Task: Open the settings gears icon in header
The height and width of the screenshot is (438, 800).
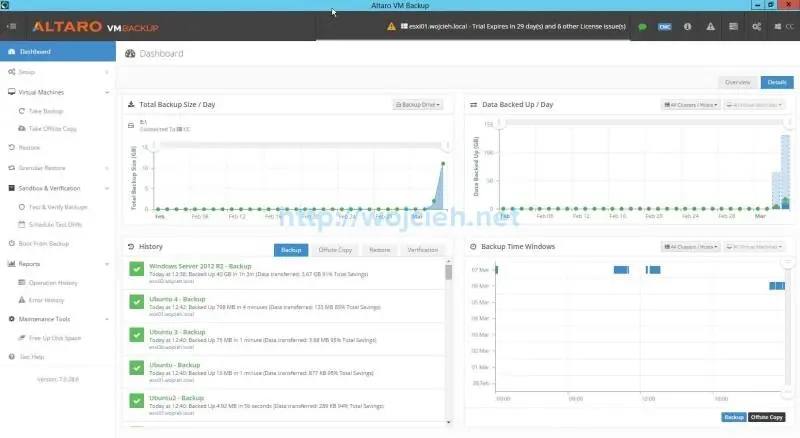Action: [x=757, y=27]
